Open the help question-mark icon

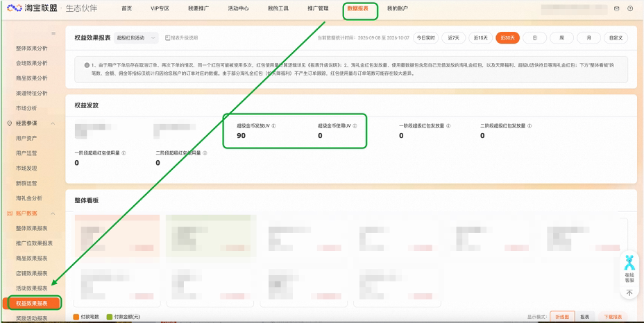coord(630,8)
